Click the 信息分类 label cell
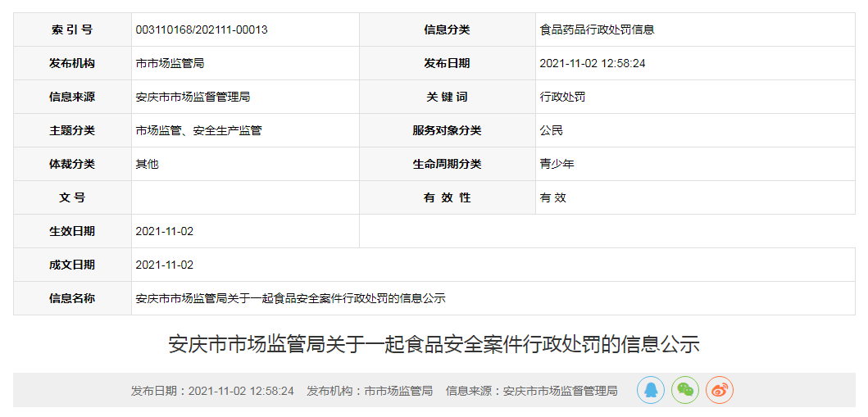Image resolution: width=868 pixels, height=417 pixels. point(448,29)
